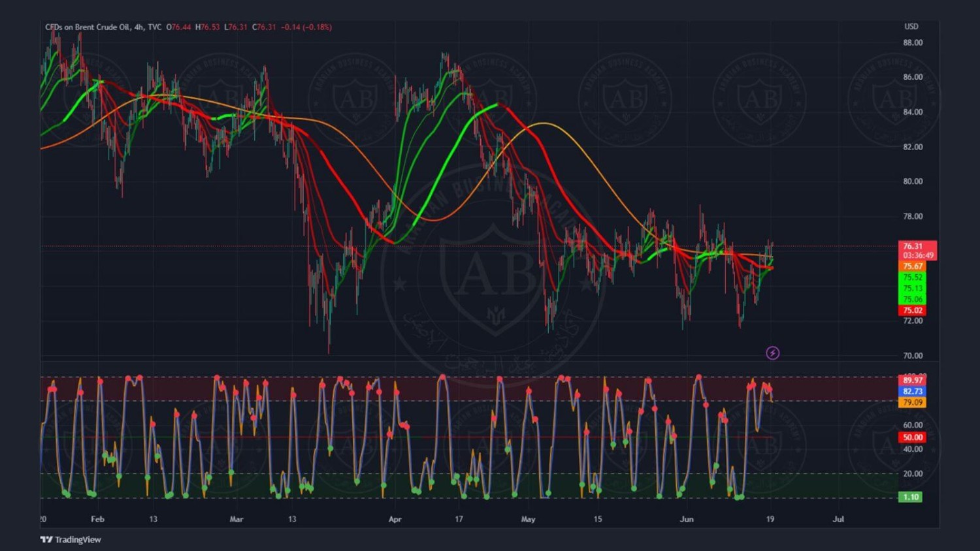Select the green 75.52 moving average tag
Viewport: 980px width, 551px height.
(x=913, y=277)
